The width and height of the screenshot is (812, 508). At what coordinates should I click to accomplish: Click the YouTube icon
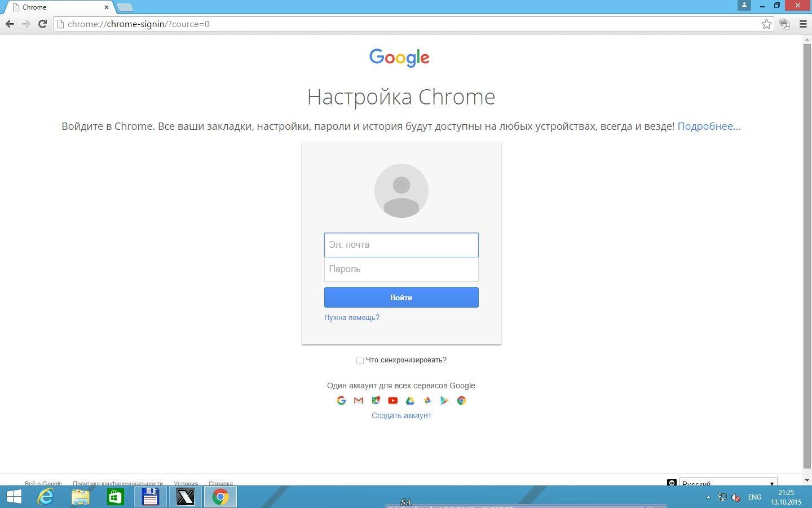[x=393, y=400]
